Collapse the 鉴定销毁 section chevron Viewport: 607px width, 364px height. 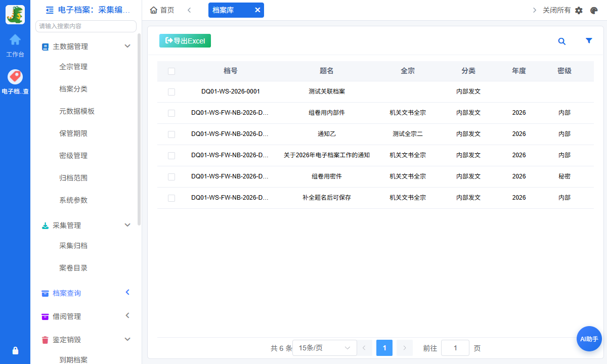pyautogui.click(x=127, y=339)
